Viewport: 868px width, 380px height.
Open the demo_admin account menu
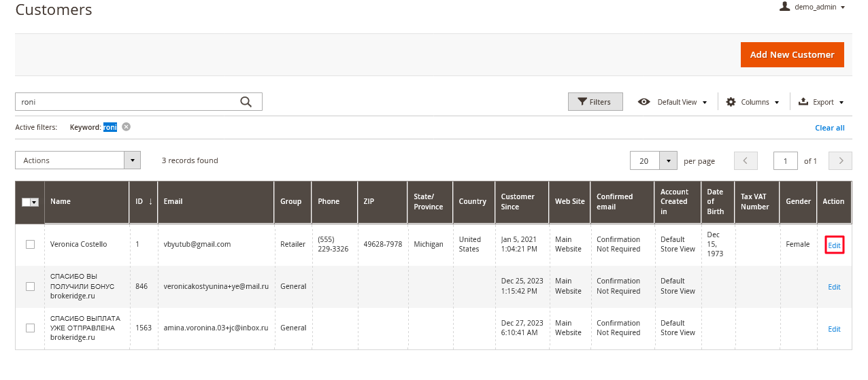click(812, 7)
